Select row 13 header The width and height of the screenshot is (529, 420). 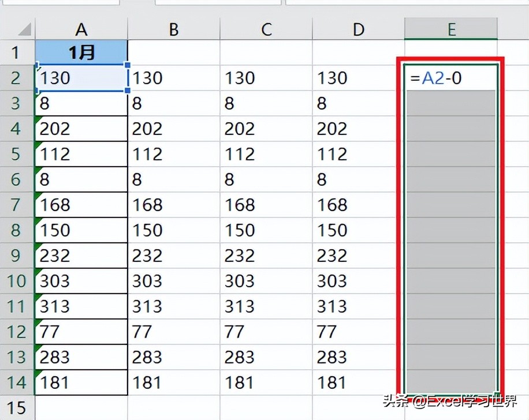coord(17,357)
